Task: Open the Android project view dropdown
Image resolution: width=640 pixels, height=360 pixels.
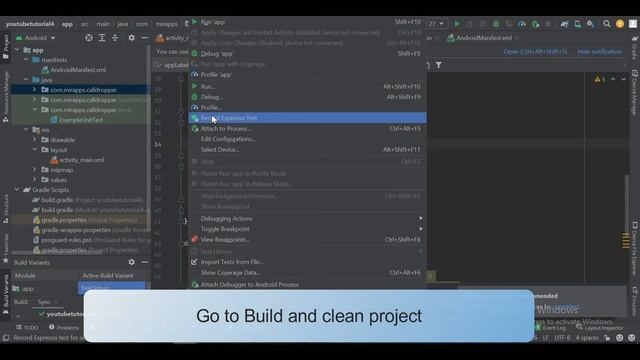Action: pyautogui.click(x=36, y=38)
